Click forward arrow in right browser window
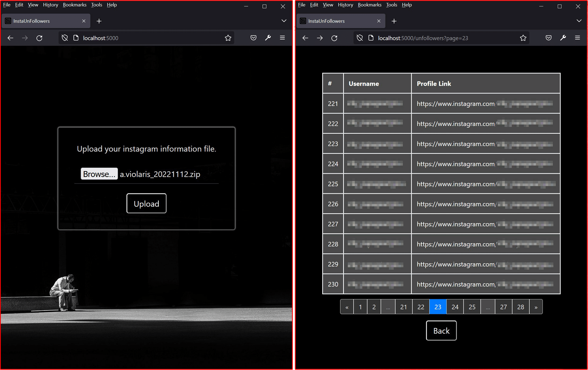 coord(320,38)
